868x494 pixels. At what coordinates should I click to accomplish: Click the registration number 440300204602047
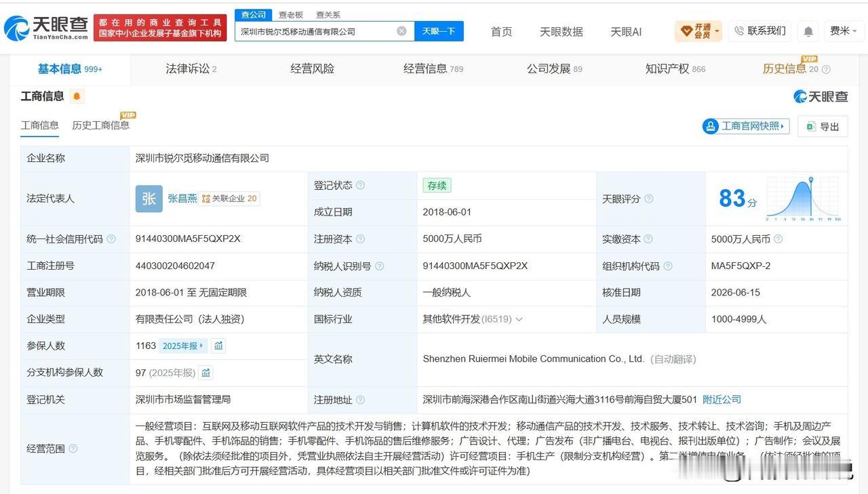[175, 266]
